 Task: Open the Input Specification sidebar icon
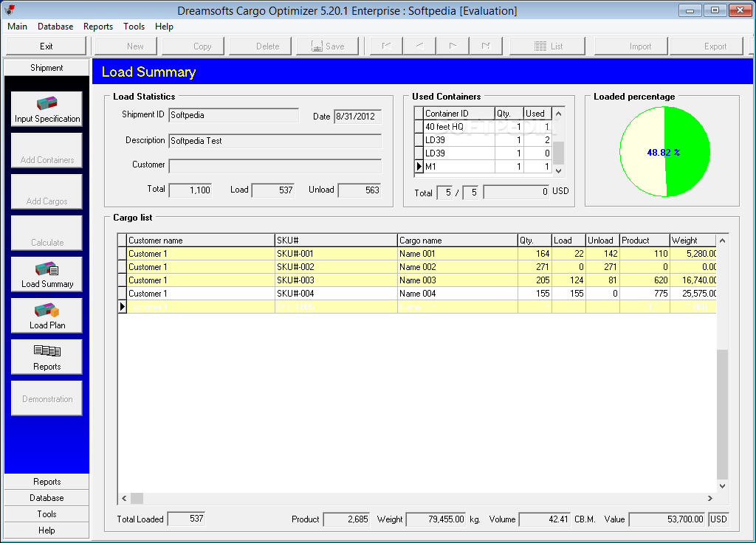click(x=47, y=109)
